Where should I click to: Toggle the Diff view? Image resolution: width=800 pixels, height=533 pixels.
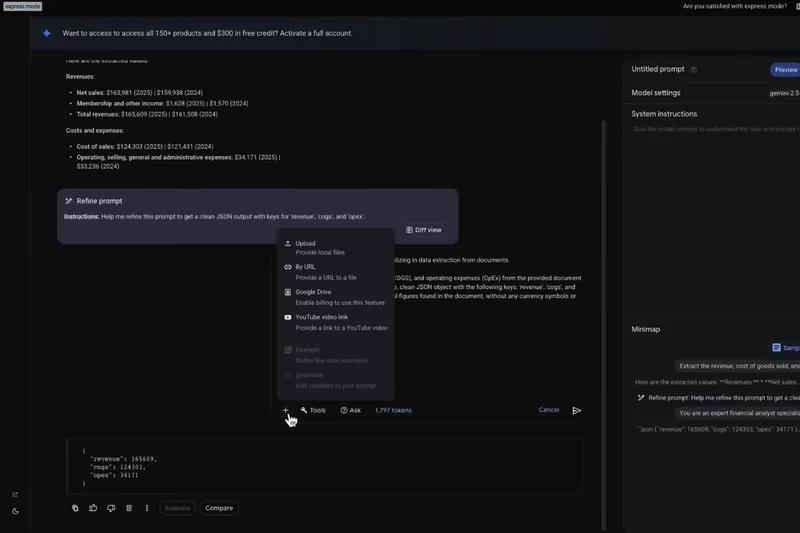tap(424, 230)
